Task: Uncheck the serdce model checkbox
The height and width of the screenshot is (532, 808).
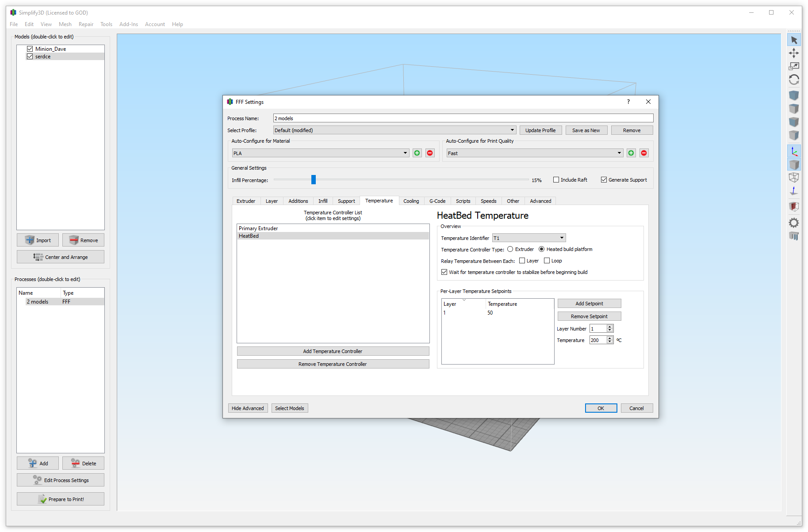Action: pos(30,57)
